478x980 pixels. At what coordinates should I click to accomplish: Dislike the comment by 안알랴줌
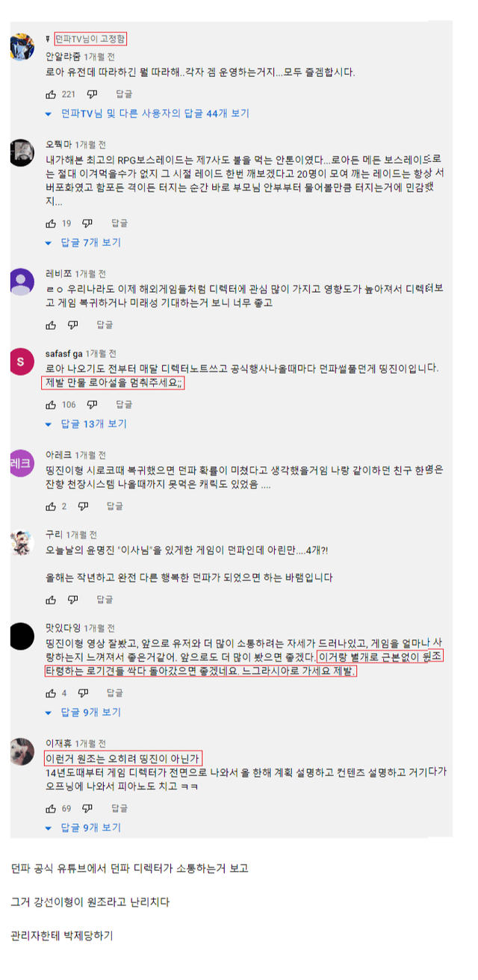(92, 94)
